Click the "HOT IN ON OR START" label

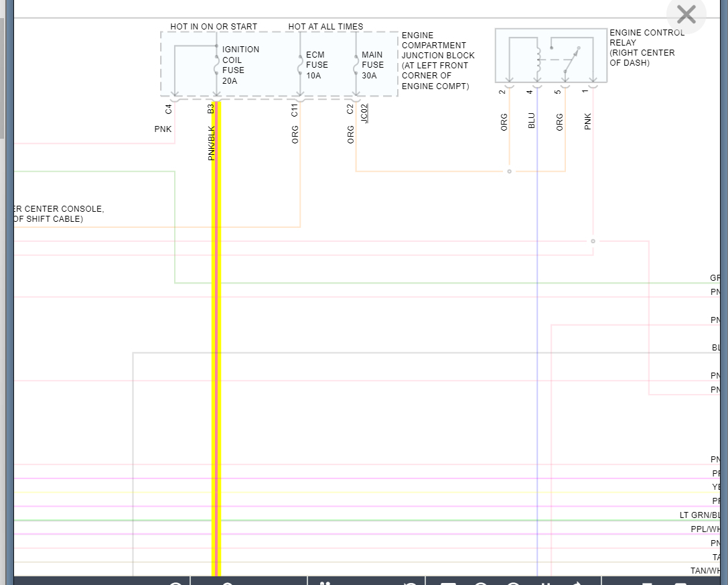tap(214, 27)
